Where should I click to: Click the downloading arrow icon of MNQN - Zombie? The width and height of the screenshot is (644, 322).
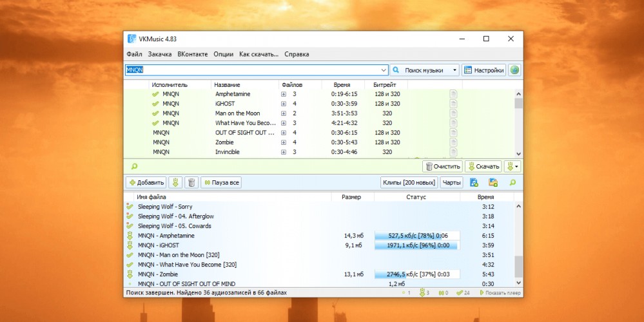130,274
